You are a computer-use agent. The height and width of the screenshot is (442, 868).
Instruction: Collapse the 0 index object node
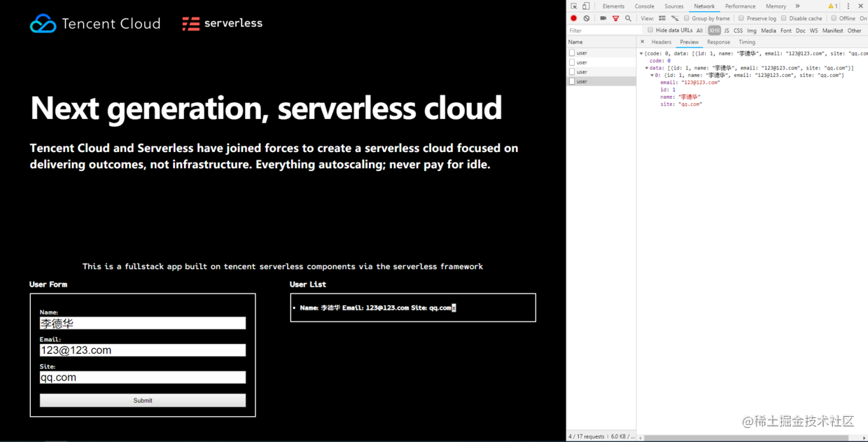[x=652, y=75]
